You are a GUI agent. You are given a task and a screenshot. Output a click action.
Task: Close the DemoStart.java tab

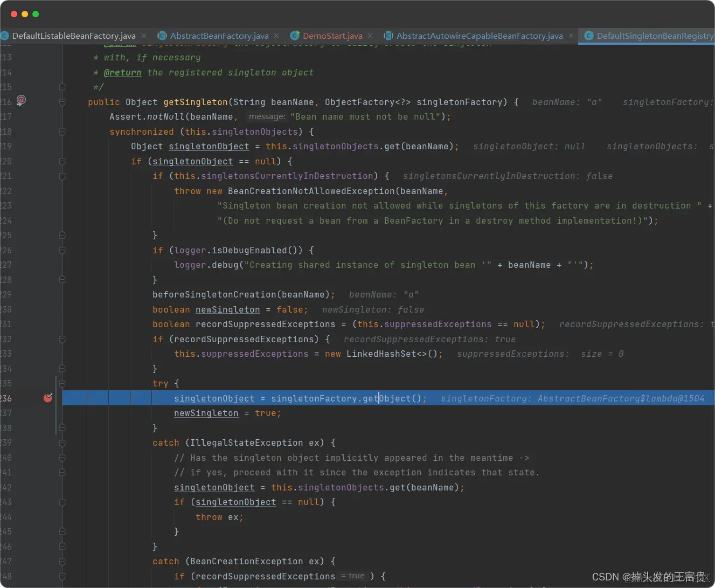coord(370,36)
